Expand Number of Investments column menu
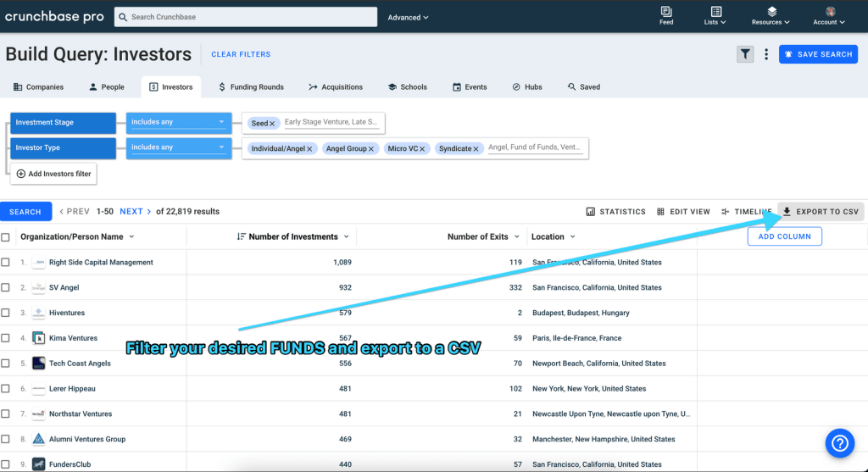 (x=347, y=236)
